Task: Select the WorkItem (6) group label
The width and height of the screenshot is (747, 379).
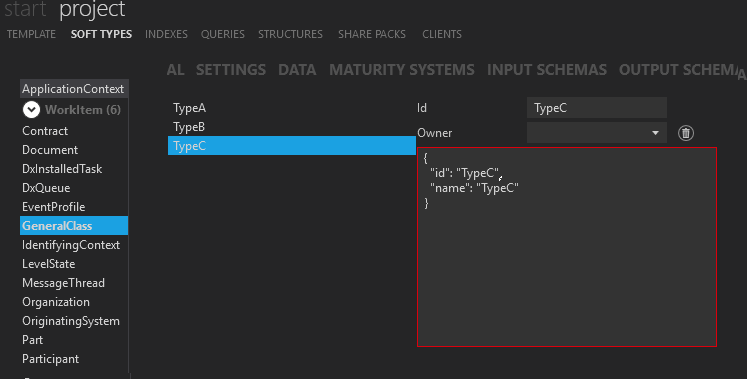Action: (83, 110)
